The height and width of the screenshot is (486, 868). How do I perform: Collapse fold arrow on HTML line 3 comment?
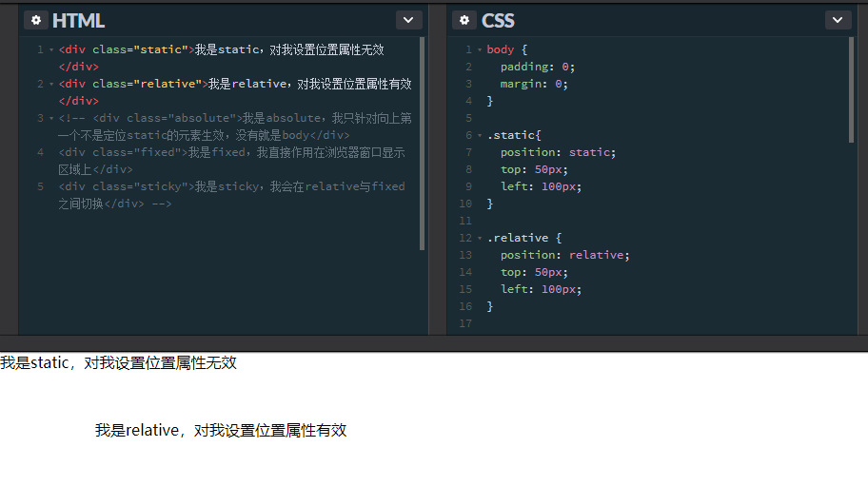[x=51, y=118]
